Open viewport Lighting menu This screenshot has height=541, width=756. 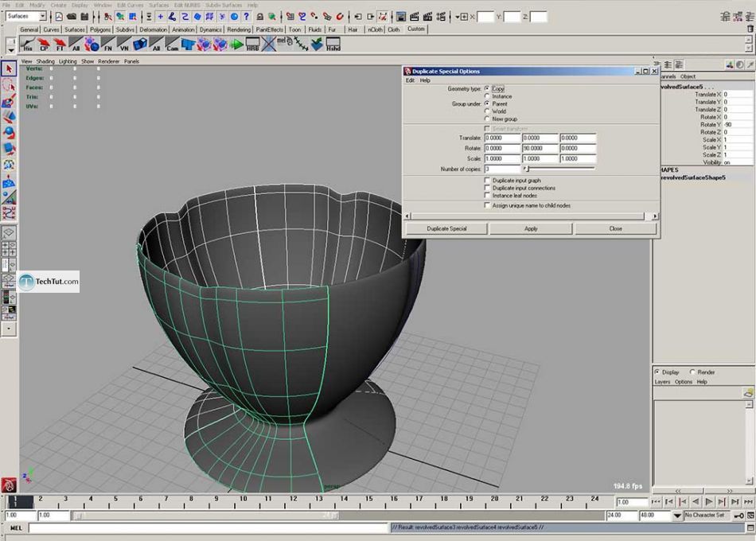pos(68,61)
